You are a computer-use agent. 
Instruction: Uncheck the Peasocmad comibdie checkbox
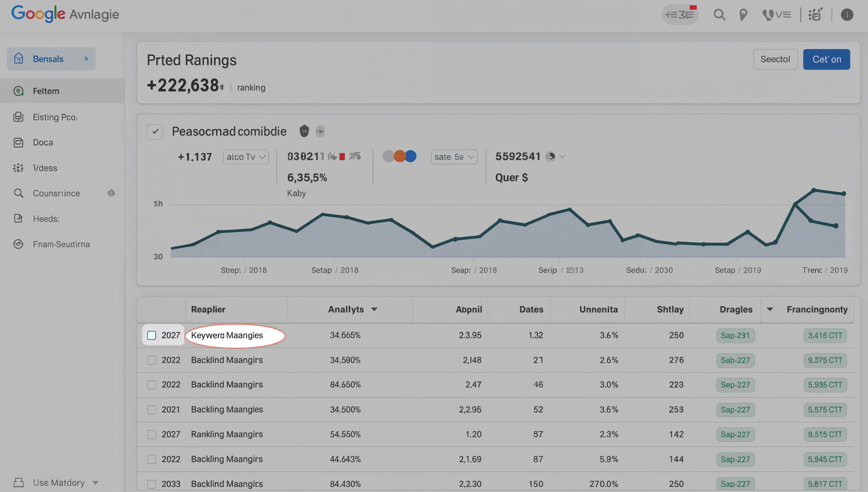point(155,131)
